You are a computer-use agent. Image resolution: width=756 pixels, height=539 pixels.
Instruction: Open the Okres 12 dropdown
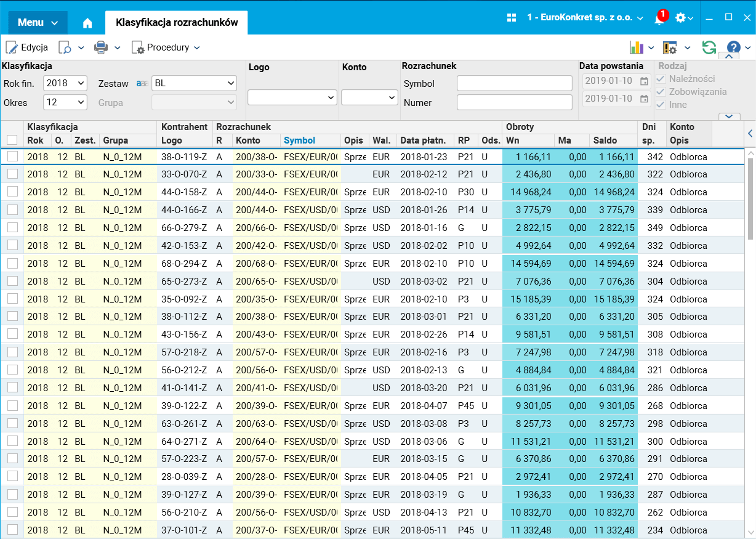[x=65, y=102]
